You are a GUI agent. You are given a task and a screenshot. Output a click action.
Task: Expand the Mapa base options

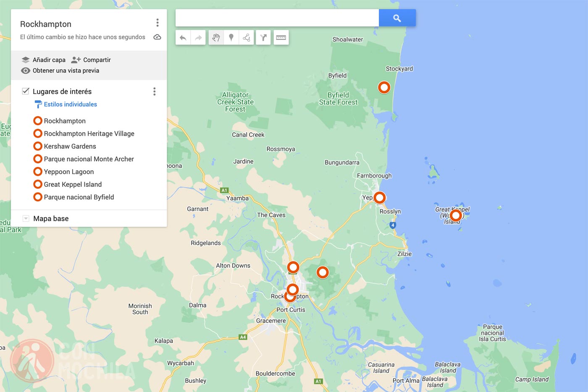click(26, 218)
